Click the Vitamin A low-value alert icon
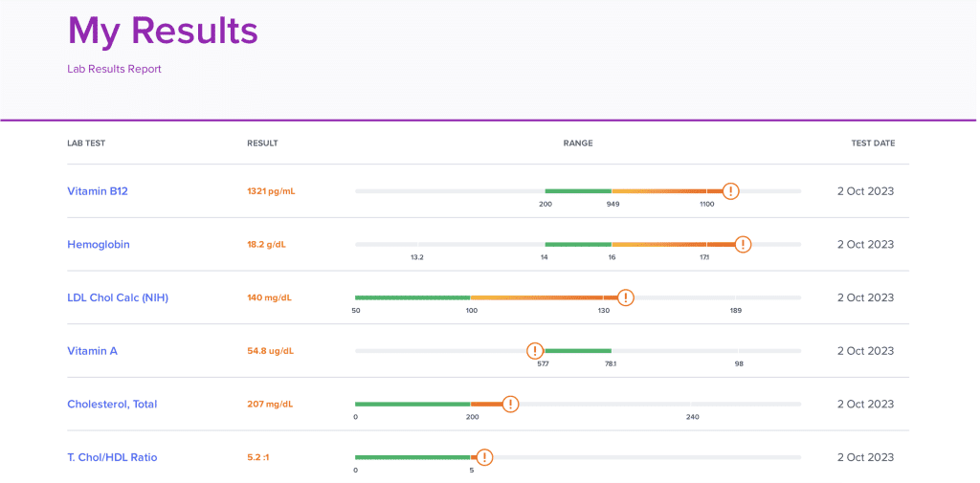980x483 pixels. tap(535, 351)
